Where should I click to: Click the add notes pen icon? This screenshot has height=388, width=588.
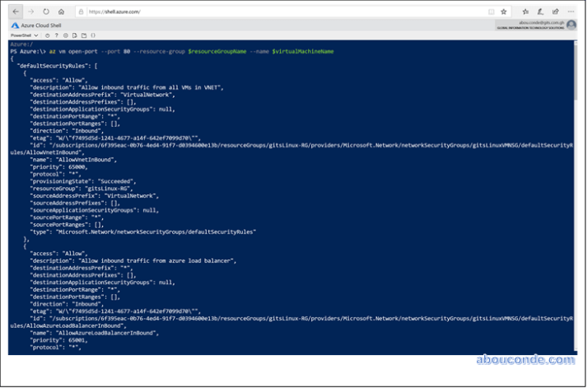click(x=539, y=12)
